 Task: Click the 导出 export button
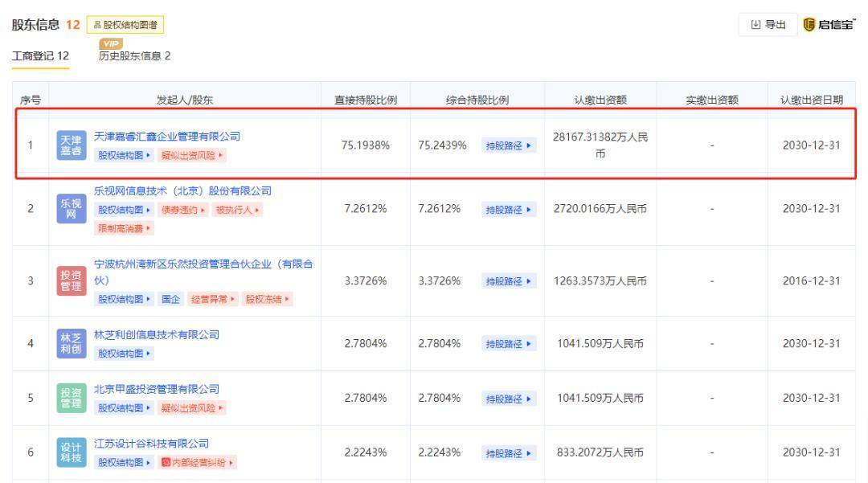pos(768,25)
